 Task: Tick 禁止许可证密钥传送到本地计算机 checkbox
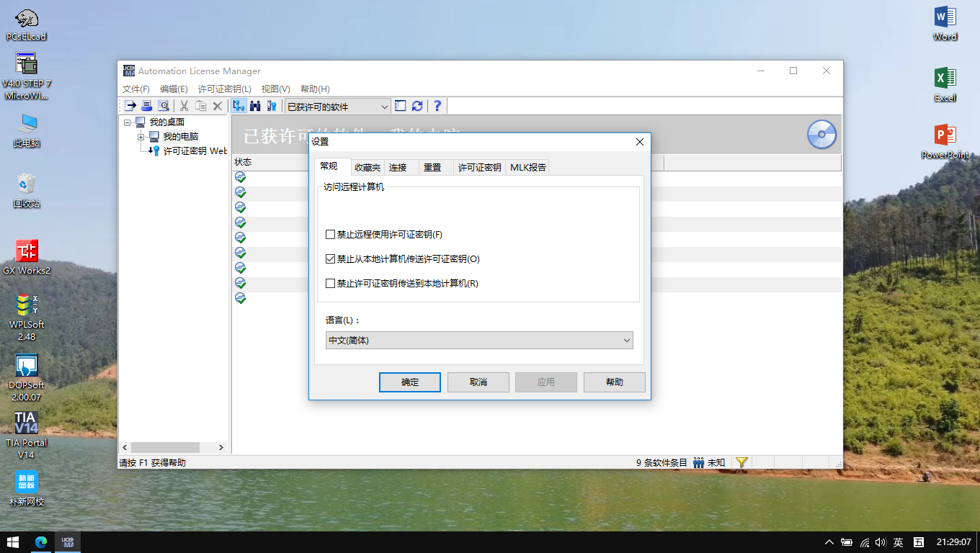tap(331, 284)
